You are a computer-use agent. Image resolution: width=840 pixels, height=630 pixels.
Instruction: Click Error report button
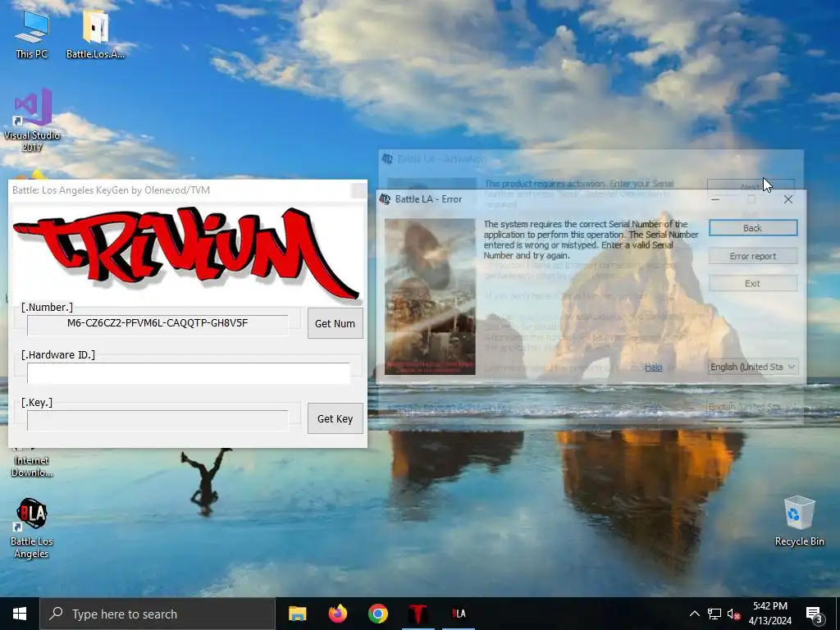[753, 256]
